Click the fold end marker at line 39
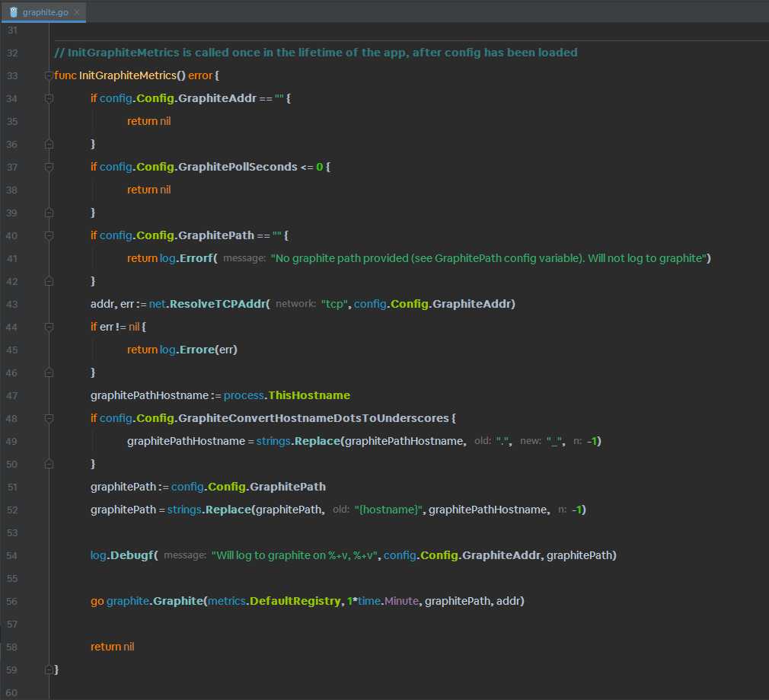Screen dimensions: 769x700 (49, 213)
